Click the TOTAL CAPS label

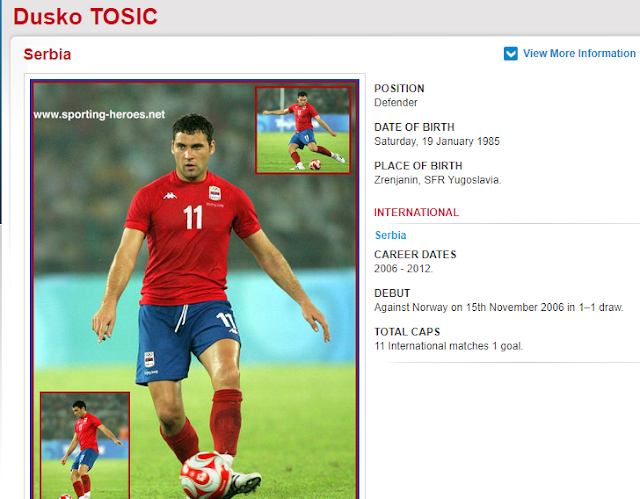[407, 332]
